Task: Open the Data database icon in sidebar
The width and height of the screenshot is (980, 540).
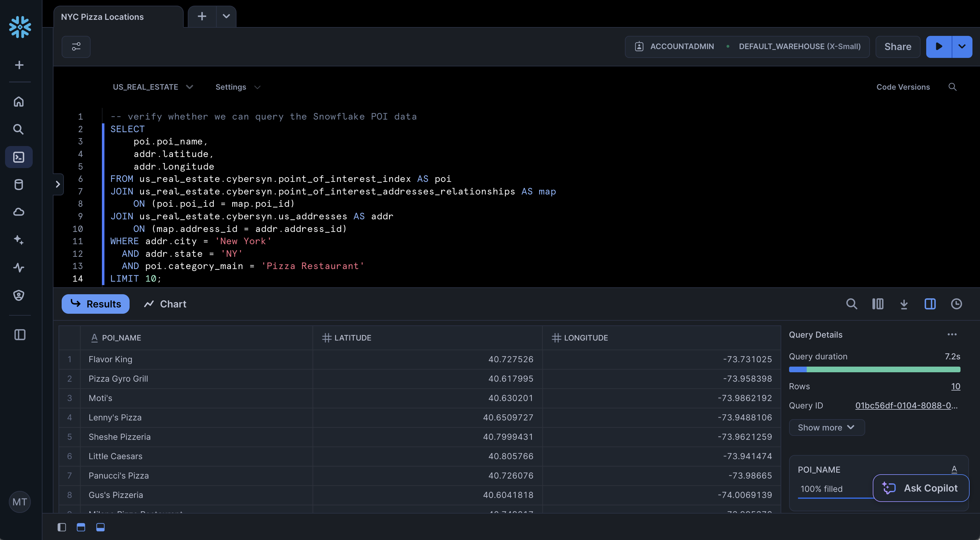Action: click(x=19, y=185)
